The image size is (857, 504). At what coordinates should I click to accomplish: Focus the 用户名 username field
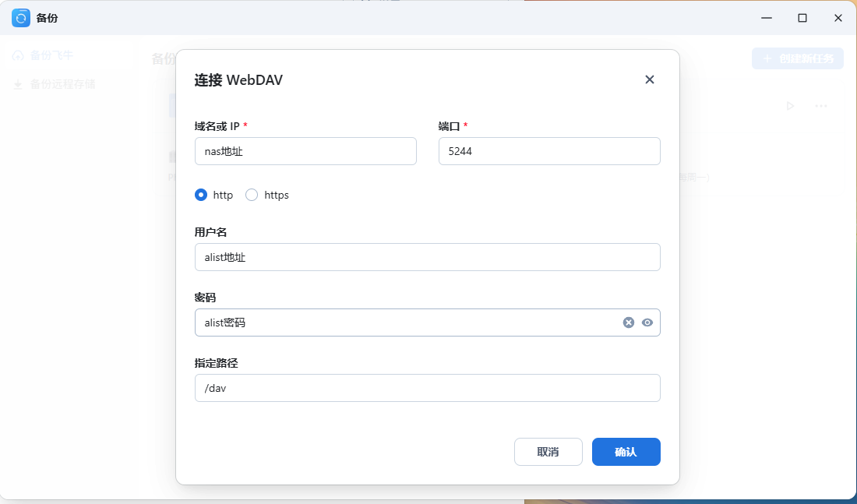point(427,257)
